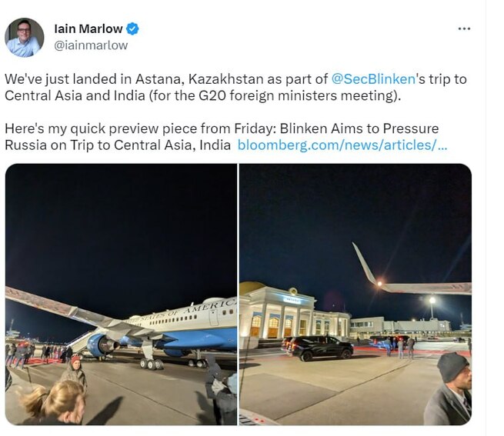Viewport: 504px width, 436px height.
Task: Open the three-dot more options menu
Action: pyautogui.click(x=464, y=29)
